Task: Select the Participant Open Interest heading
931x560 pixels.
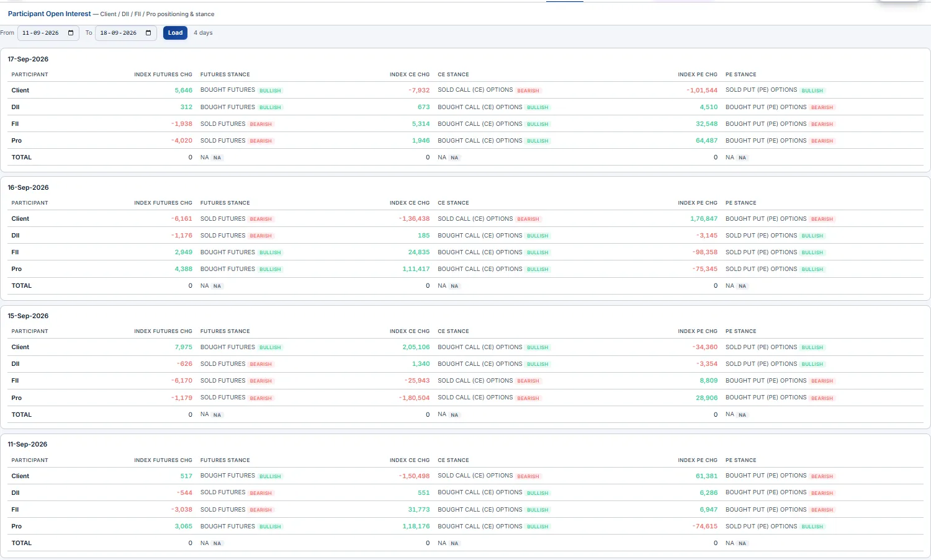Action: pyautogui.click(x=50, y=14)
